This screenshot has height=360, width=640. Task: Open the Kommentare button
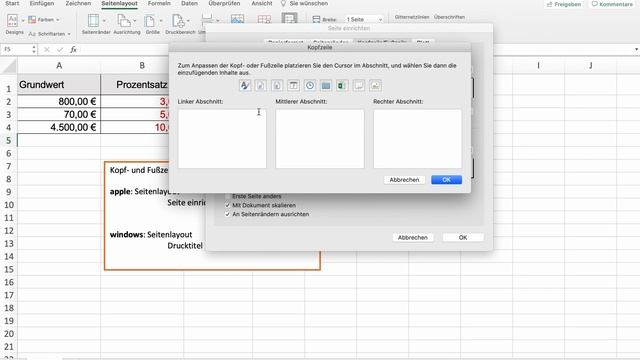pyautogui.click(x=612, y=4)
